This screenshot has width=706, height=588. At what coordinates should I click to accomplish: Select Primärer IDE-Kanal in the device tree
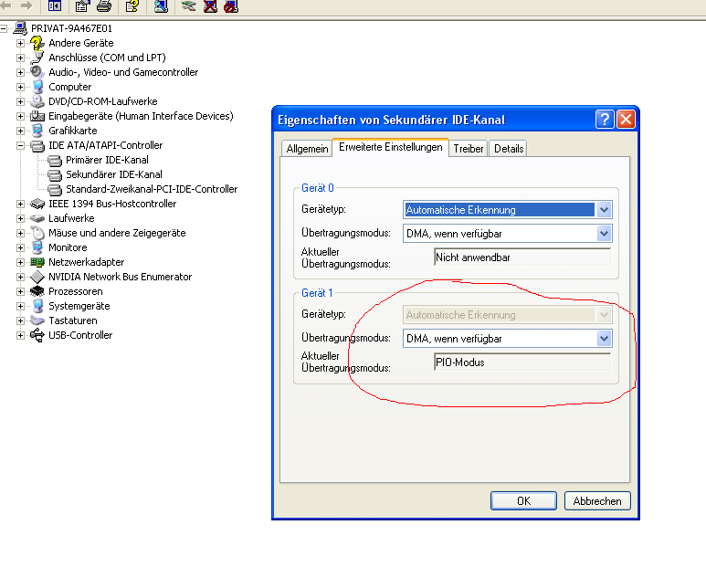[x=107, y=160]
